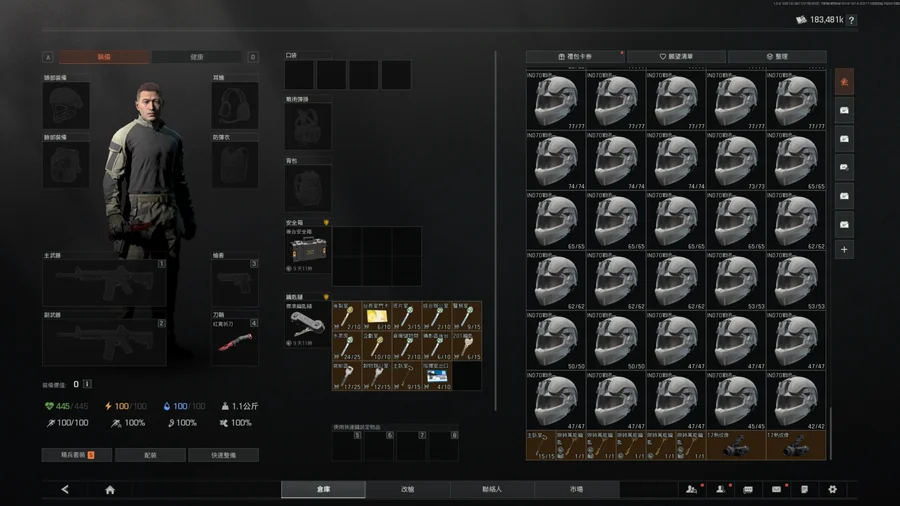Click the question mark help icon
Image resolution: width=900 pixels, height=506 pixels.
(852, 20)
